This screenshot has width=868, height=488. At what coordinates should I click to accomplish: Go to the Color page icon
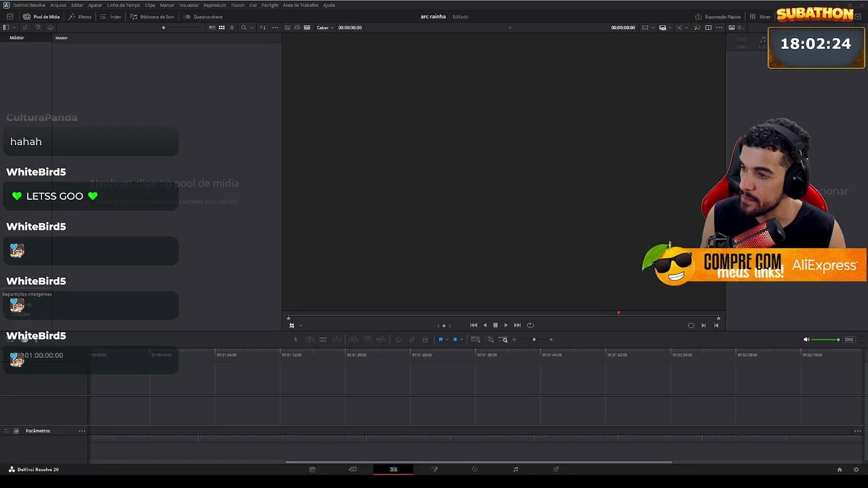(x=475, y=469)
